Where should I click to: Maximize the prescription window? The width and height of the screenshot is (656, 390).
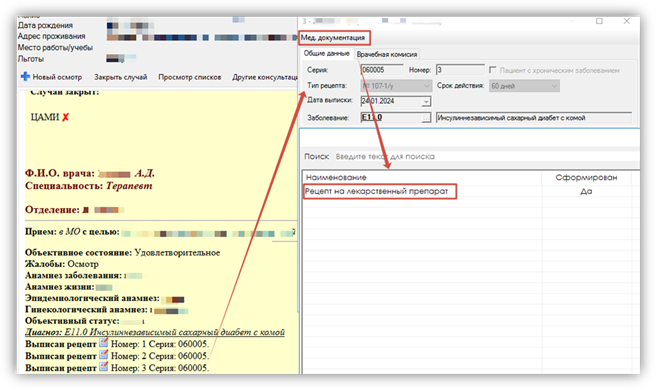click(599, 21)
